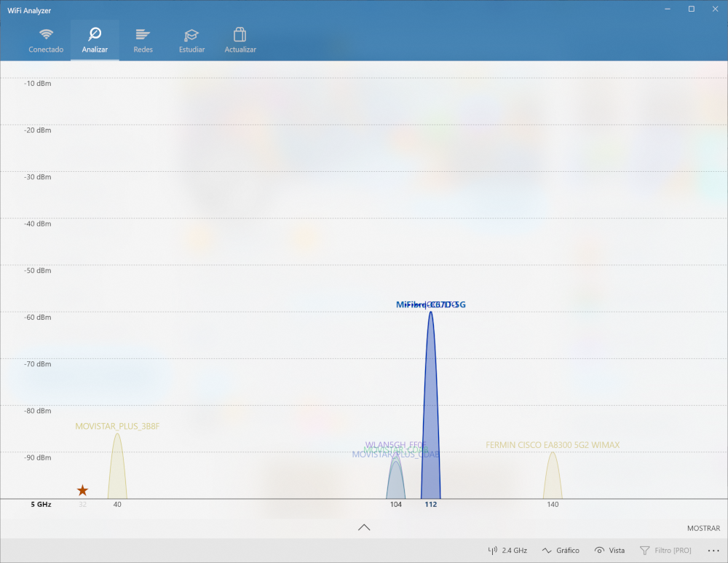Click the MOVISTAR_PLUS_3B8F network label
Screen dimensions: 728x563
[x=116, y=426]
